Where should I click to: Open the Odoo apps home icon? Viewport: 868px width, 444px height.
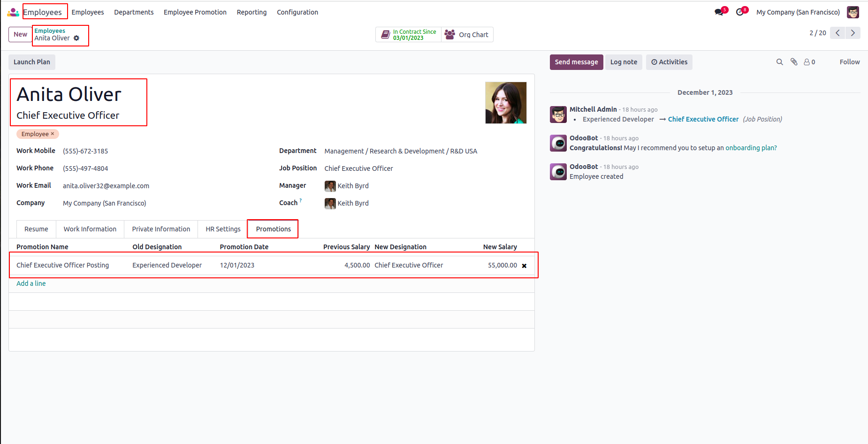13,12
